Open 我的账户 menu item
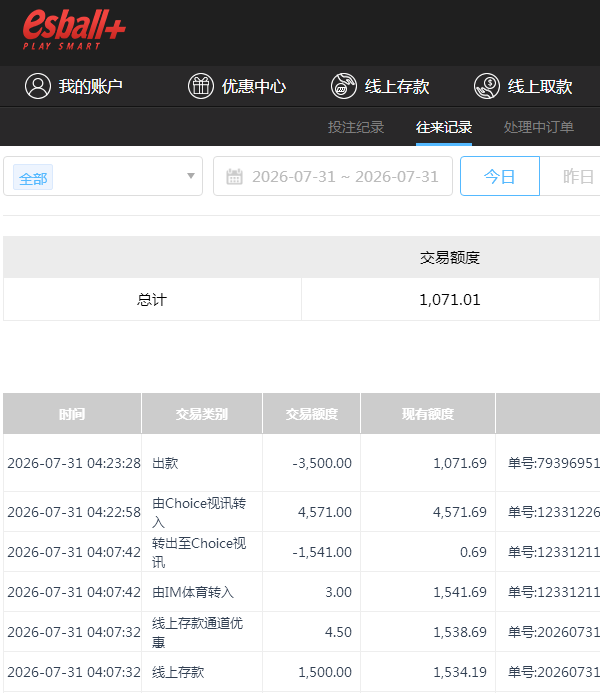The height and width of the screenshot is (693, 600). pos(91,86)
